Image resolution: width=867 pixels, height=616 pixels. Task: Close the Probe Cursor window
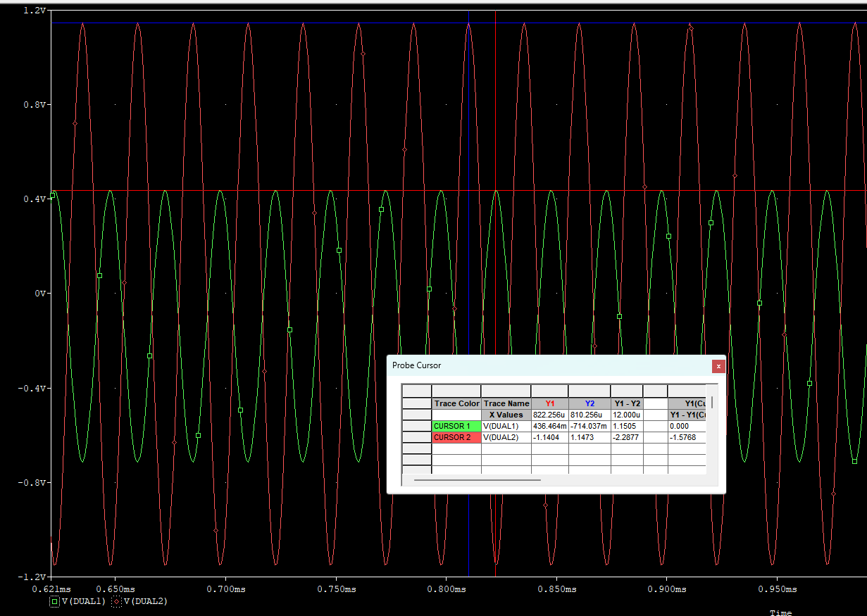click(x=718, y=366)
